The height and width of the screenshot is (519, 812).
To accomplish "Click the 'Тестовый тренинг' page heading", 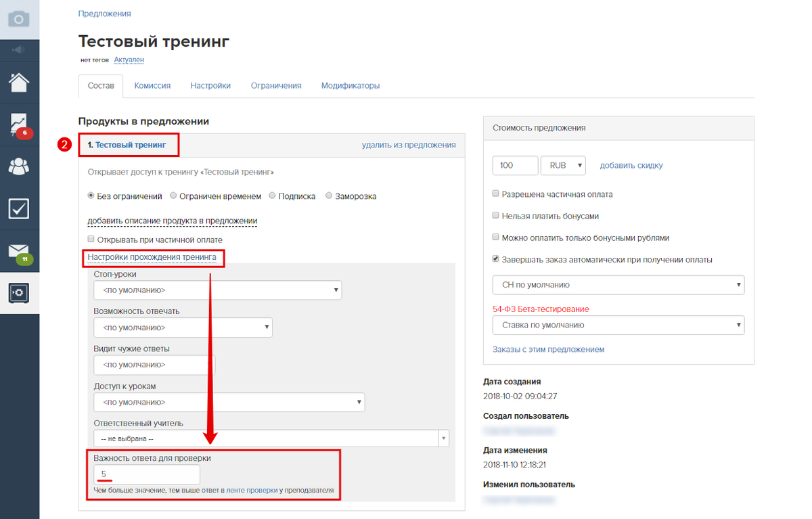I will point(154,41).
